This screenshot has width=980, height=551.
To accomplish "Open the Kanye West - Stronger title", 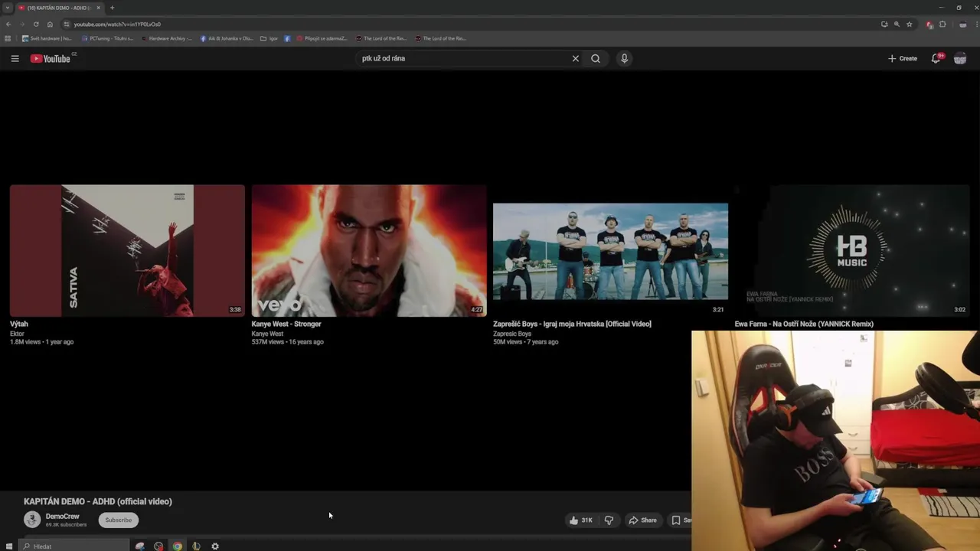I will 286,324.
